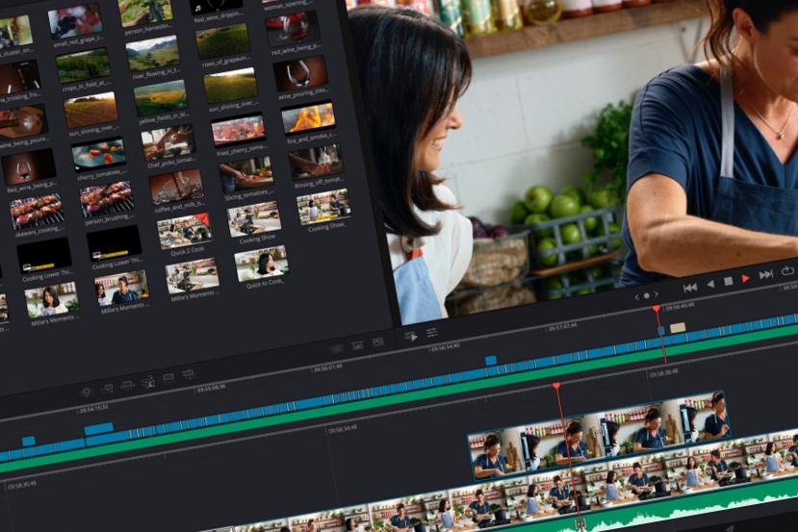798x532 pixels.
Task: Select the fire_and_smoke clip thumbnail
Action: tap(308, 117)
